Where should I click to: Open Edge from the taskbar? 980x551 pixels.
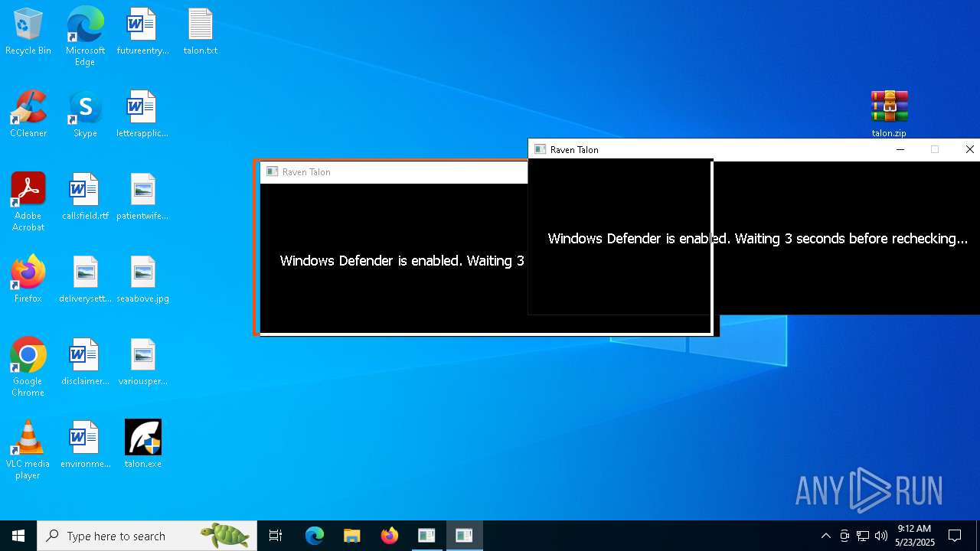click(x=315, y=536)
